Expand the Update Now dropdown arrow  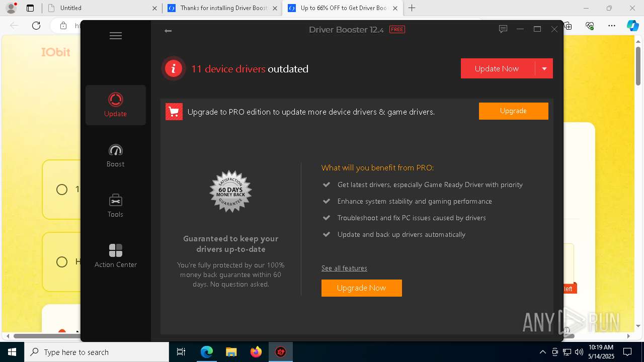point(544,68)
